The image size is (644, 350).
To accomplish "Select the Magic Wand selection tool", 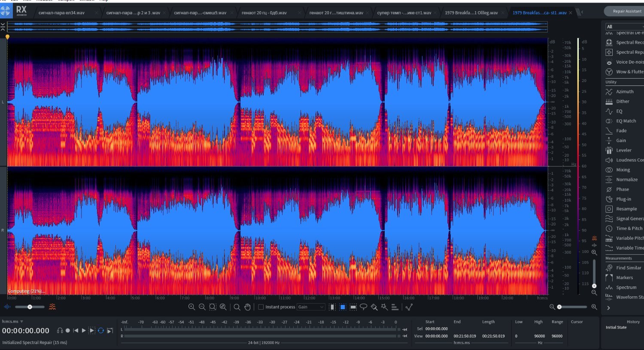I will coord(384,307).
